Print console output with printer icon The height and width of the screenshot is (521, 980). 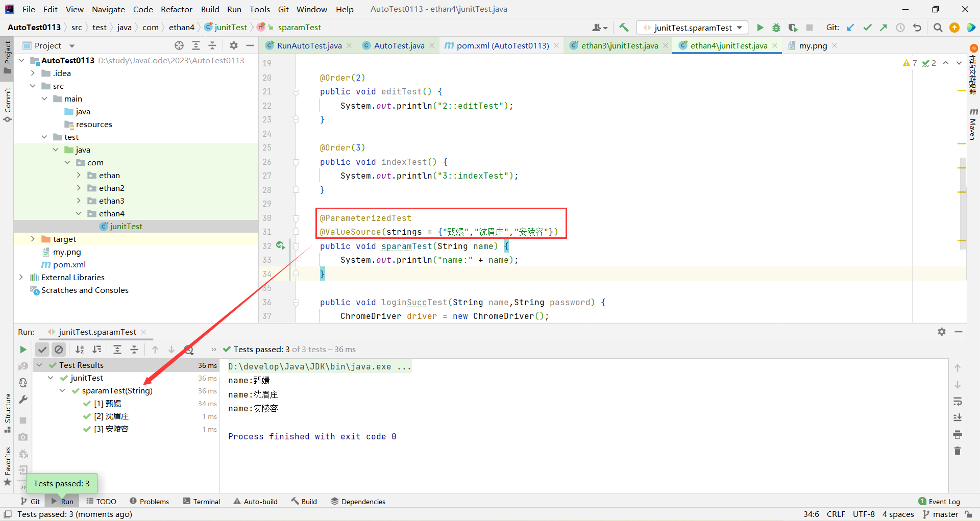958,435
